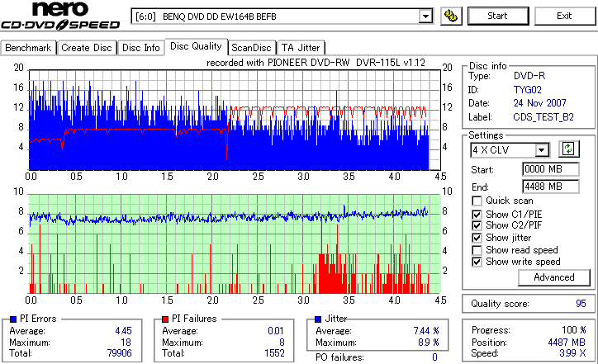The image size is (598, 364).
Task: Enable the Quick scan checkbox
Action: (x=477, y=201)
